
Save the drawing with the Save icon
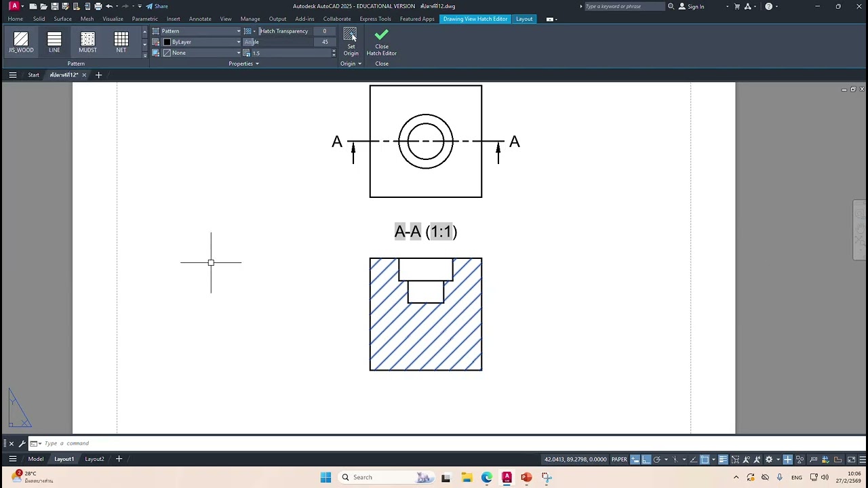(55, 6)
